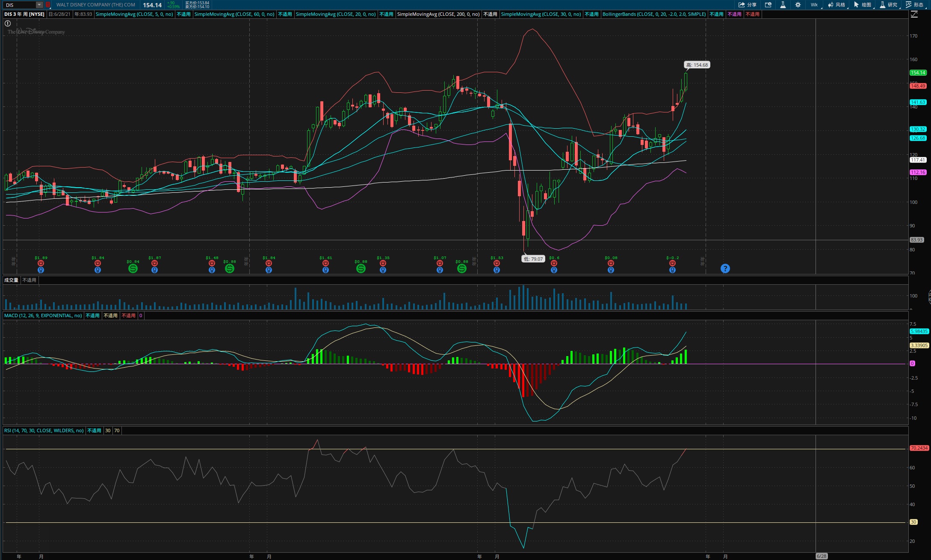Click the 70.2434 RSI value tag
Viewport: 931px width, 560px height.
[919, 448]
